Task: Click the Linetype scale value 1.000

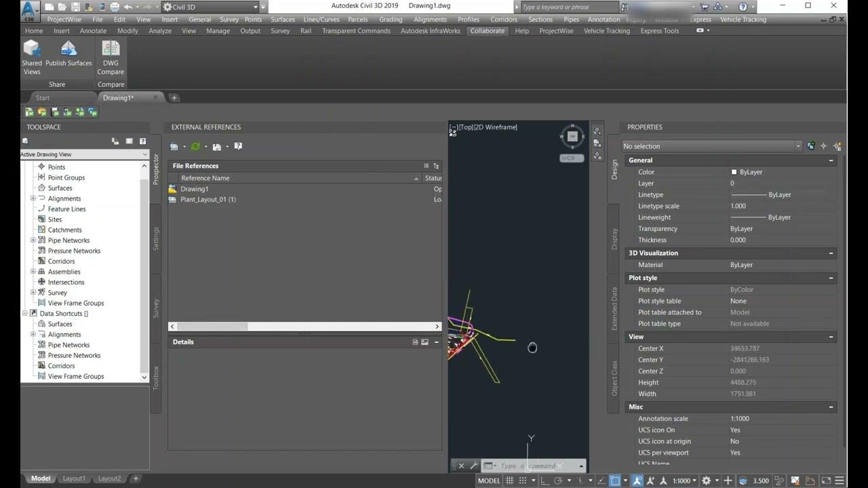Action: tap(738, 206)
